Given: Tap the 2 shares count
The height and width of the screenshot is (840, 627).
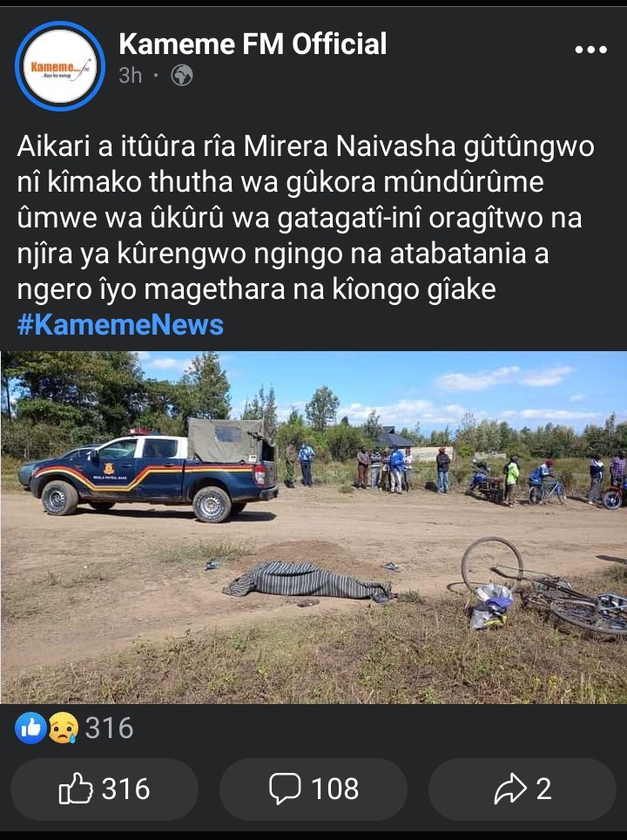Looking at the screenshot, I should click(x=544, y=789).
